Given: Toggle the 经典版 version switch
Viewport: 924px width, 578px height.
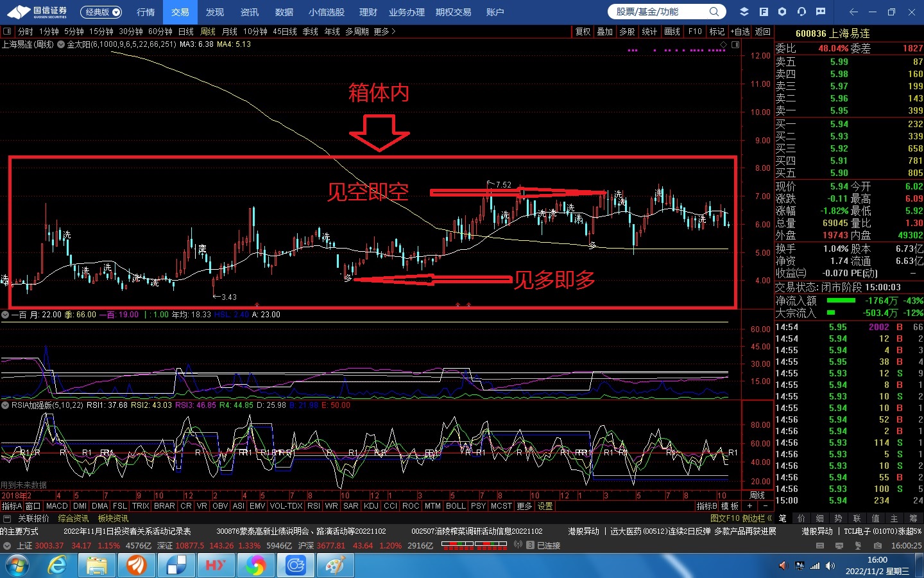Looking at the screenshot, I should [101, 12].
